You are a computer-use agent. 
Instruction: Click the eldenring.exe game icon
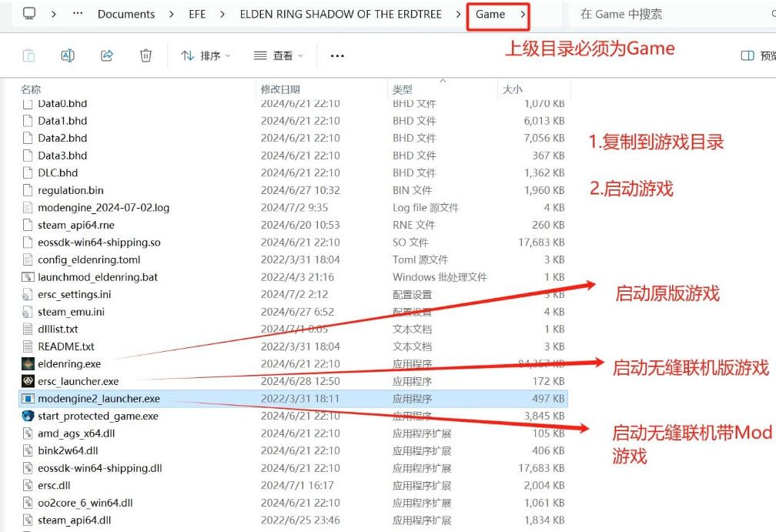[x=28, y=364]
